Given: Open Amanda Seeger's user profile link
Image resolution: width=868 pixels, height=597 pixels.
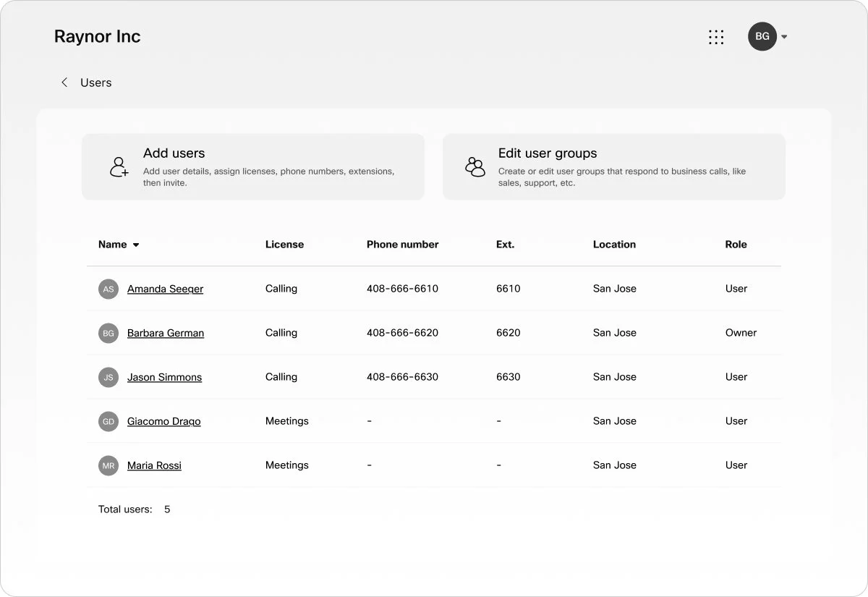Looking at the screenshot, I should pos(165,289).
